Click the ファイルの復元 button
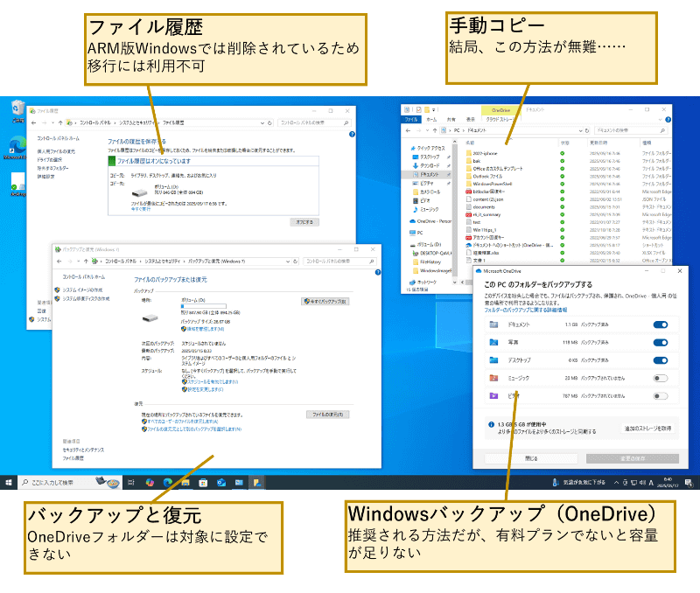This screenshot has height=593, width=700. 327,415
